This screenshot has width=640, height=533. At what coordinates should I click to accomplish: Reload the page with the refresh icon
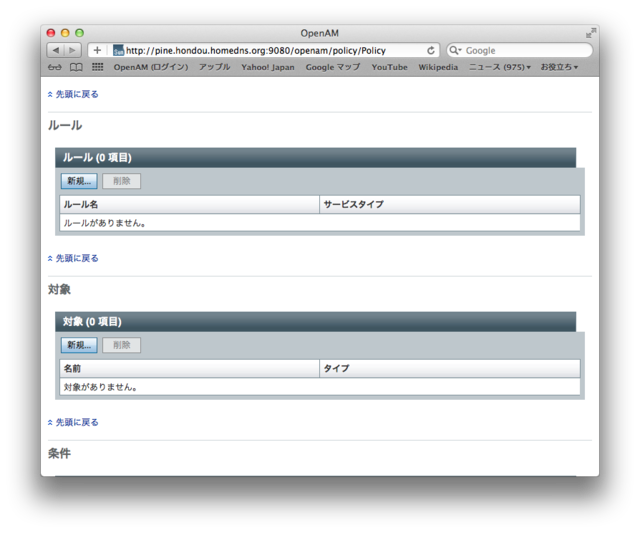(x=431, y=50)
